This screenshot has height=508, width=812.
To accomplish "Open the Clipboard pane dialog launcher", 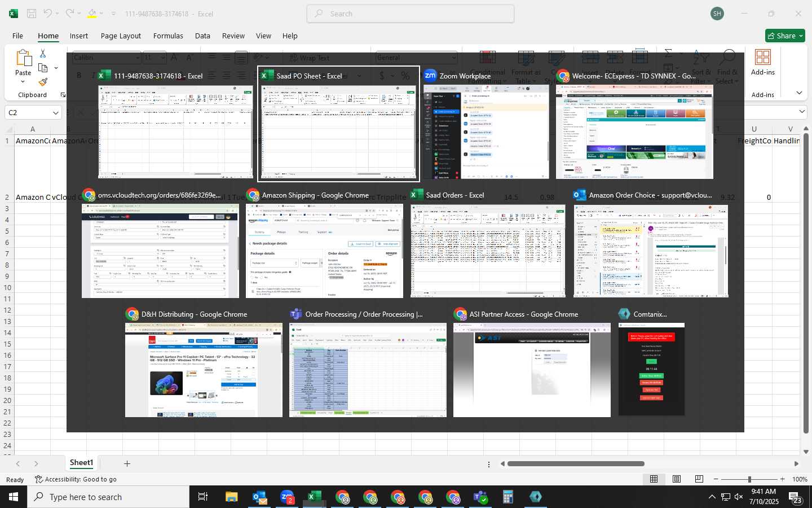I will pyautogui.click(x=63, y=95).
